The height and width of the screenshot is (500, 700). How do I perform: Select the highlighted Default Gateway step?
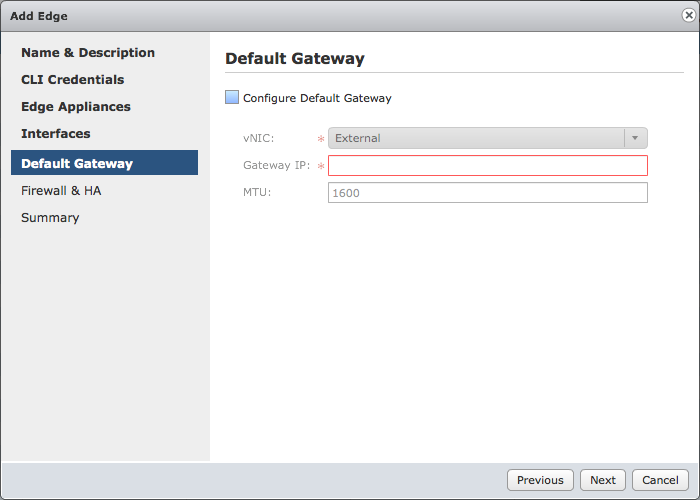click(x=104, y=162)
